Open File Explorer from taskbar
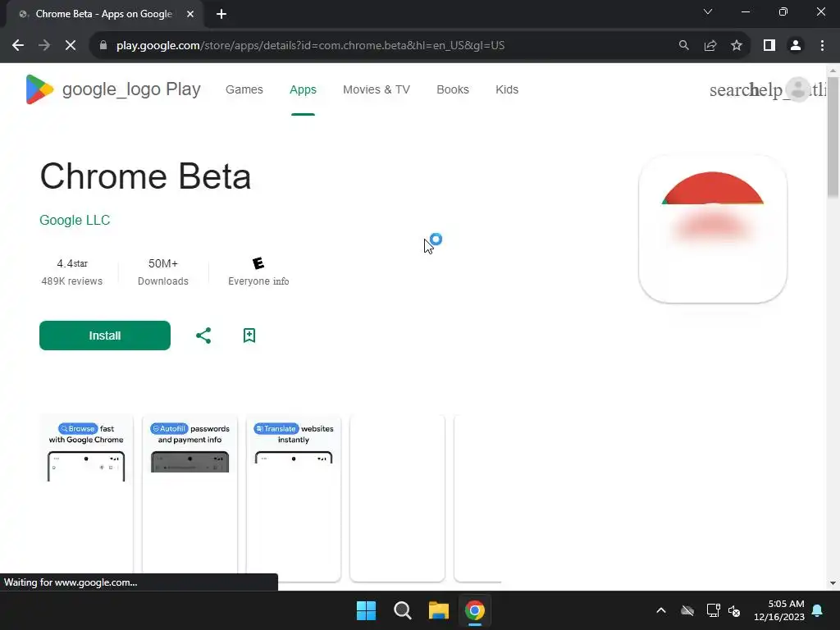The image size is (840, 630). (439, 610)
